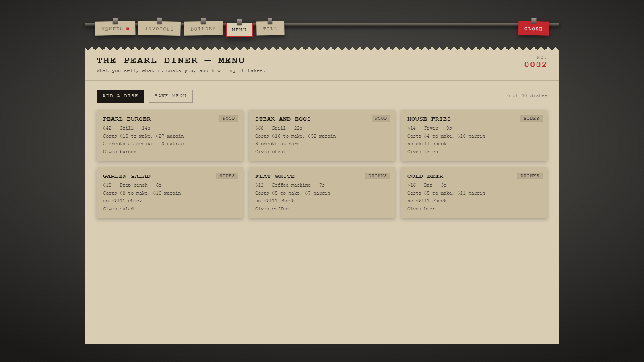Screen dimensions: 644x362
Task: Click the SIDES tag on House Fries
Action: click(x=531, y=119)
